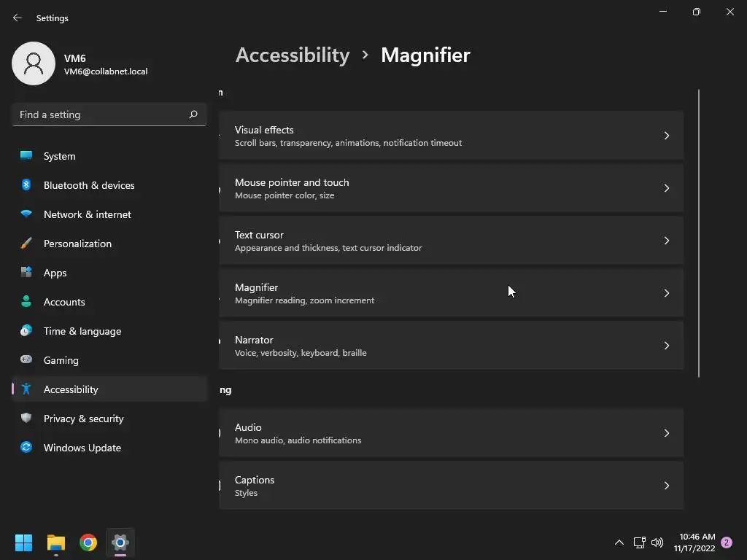Open Gaming via its controller icon

[x=26, y=360]
